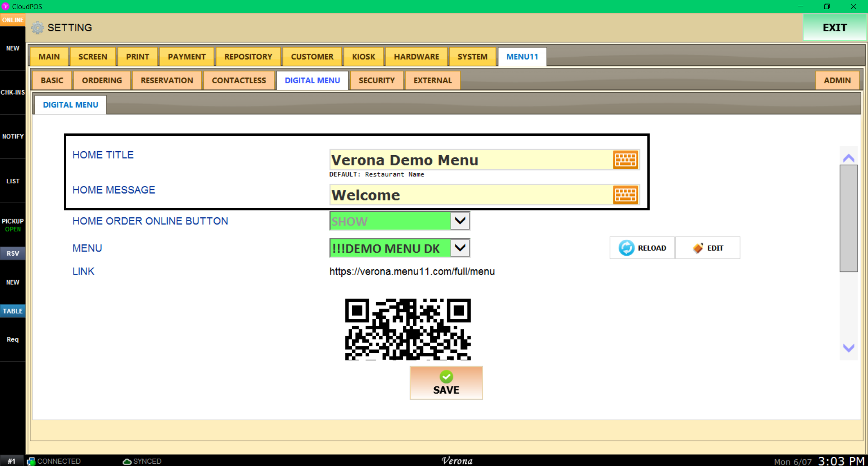868x466 pixels.
Task: Click the settings gear icon beside SETTING
Action: (x=38, y=28)
